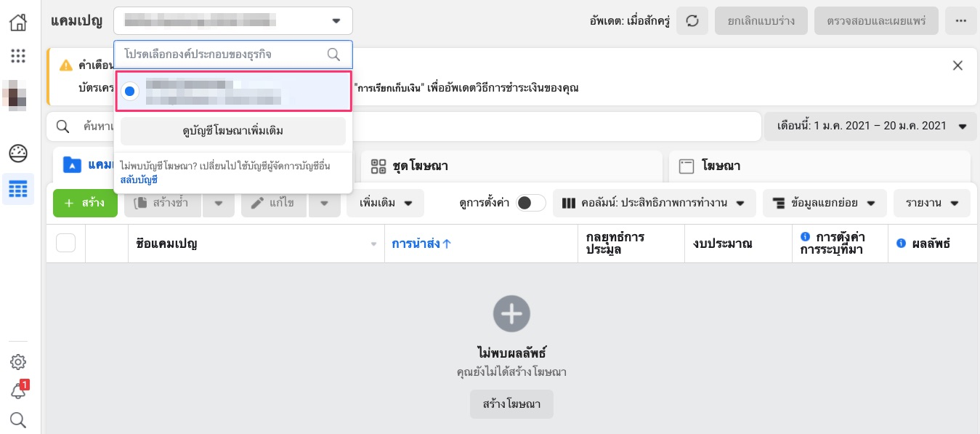Open the date range เดือนนี้ dropdown
The height and width of the screenshot is (434, 980).
coord(870,126)
